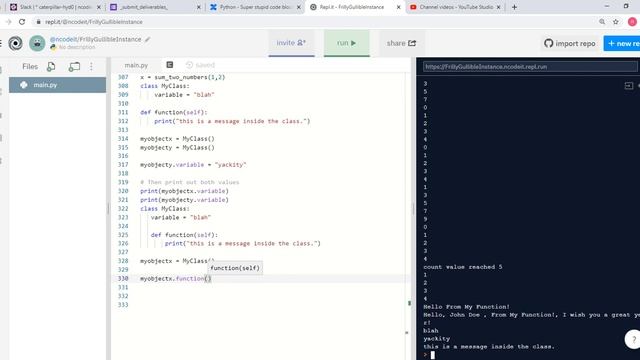The image size is (640, 360).
Task: Select the Repl.it FrillyGullibleInstance tab
Action: (354, 7)
